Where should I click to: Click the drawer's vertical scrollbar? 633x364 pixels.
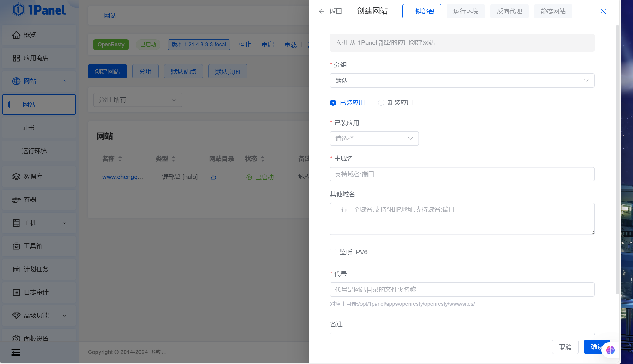point(617,160)
